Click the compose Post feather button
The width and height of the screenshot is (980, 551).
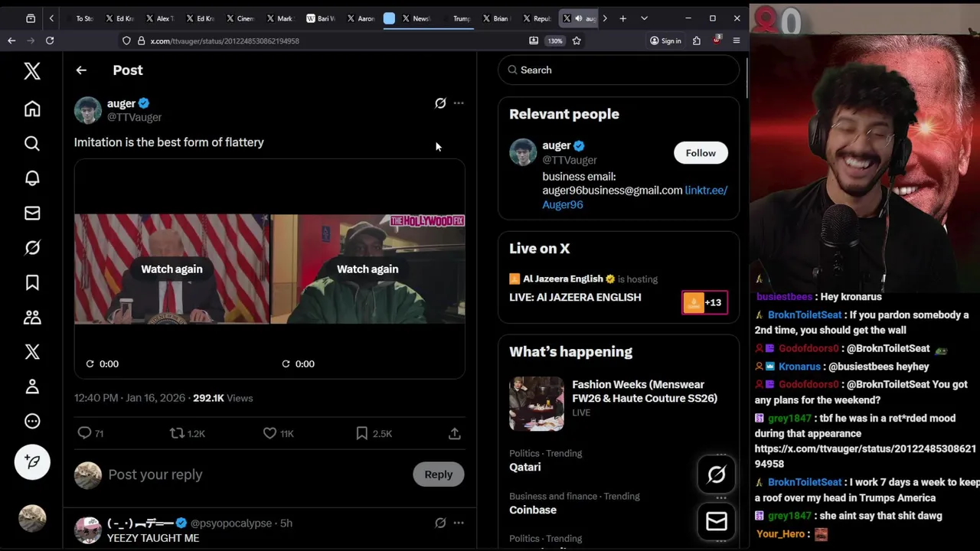point(32,461)
